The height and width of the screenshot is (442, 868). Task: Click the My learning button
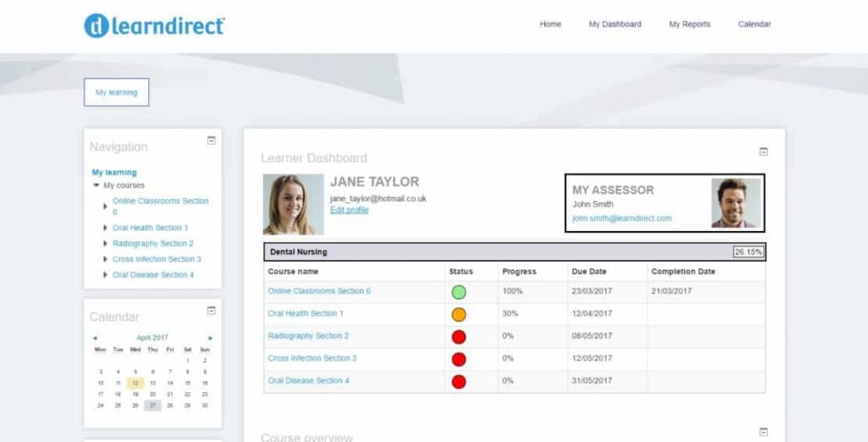(x=116, y=92)
